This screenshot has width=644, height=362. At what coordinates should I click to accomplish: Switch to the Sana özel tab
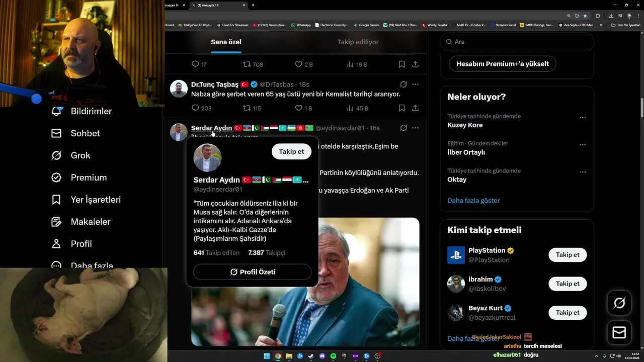pyautogui.click(x=226, y=42)
